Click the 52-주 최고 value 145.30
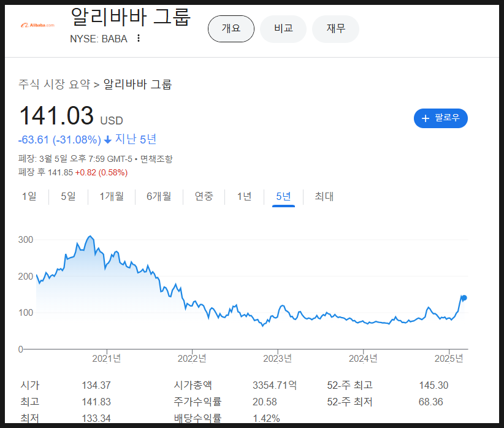The image size is (504, 428). point(433,385)
